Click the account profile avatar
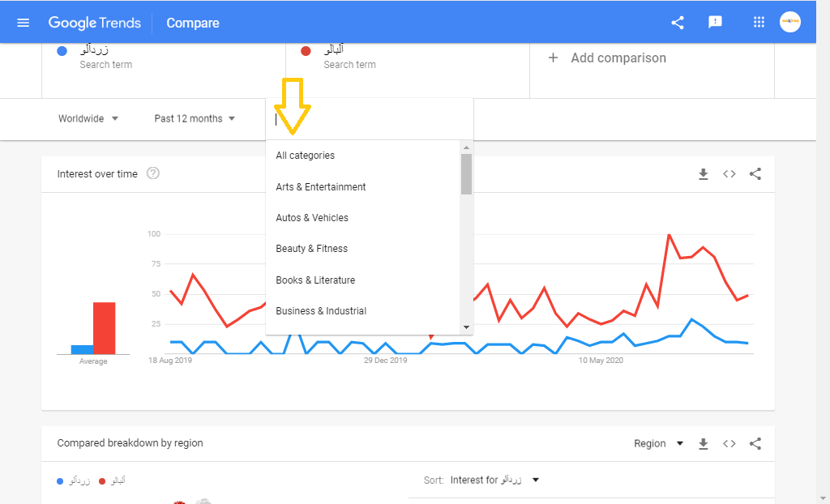The height and width of the screenshot is (504, 830). point(790,23)
